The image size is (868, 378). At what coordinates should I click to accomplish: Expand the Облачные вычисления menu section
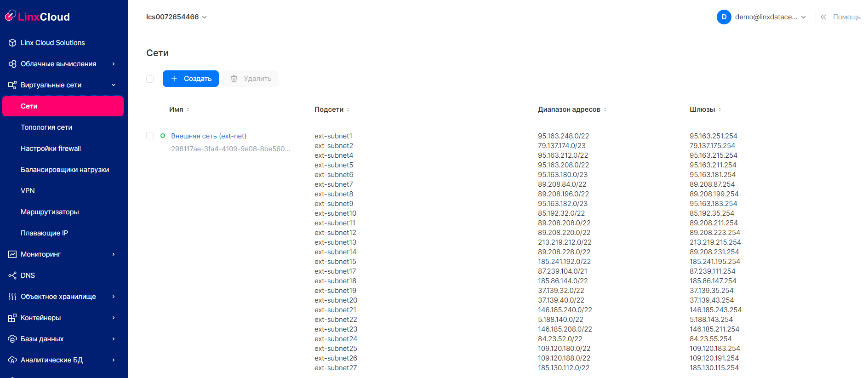point(63,64)
